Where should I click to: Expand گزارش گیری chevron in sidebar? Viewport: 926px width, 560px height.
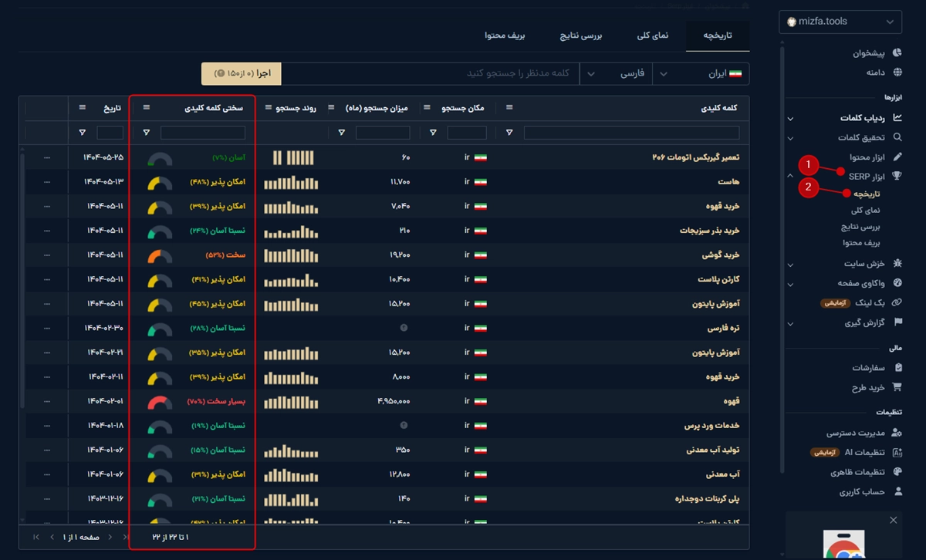tap(790, 323)
